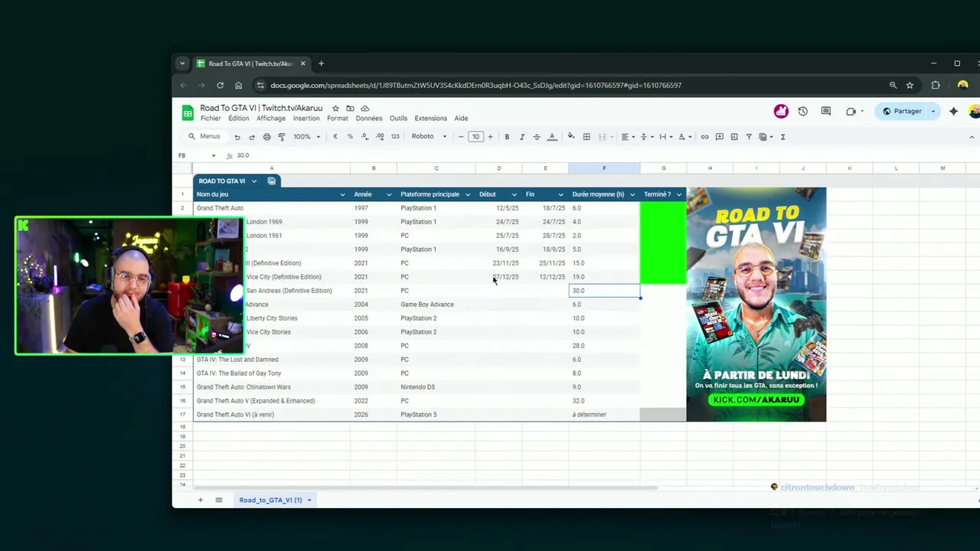
Task: Increase decimal places button
Action: pos(380,137)
